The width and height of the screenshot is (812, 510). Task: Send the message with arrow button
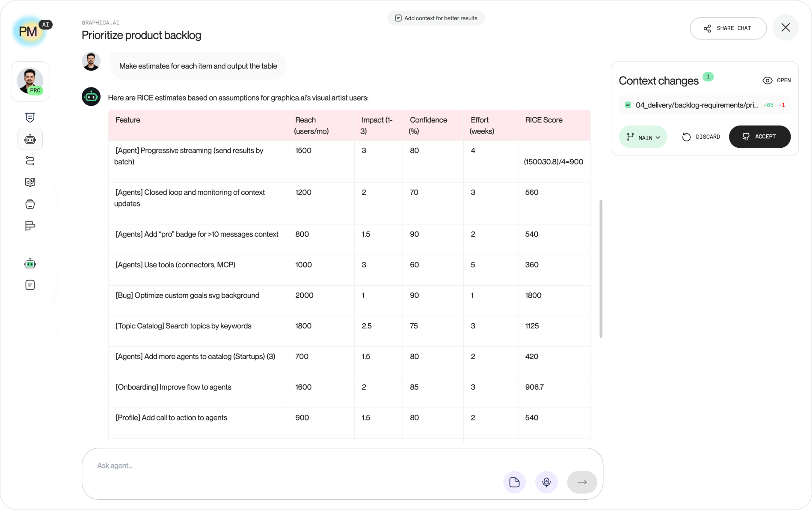(582, 482)
